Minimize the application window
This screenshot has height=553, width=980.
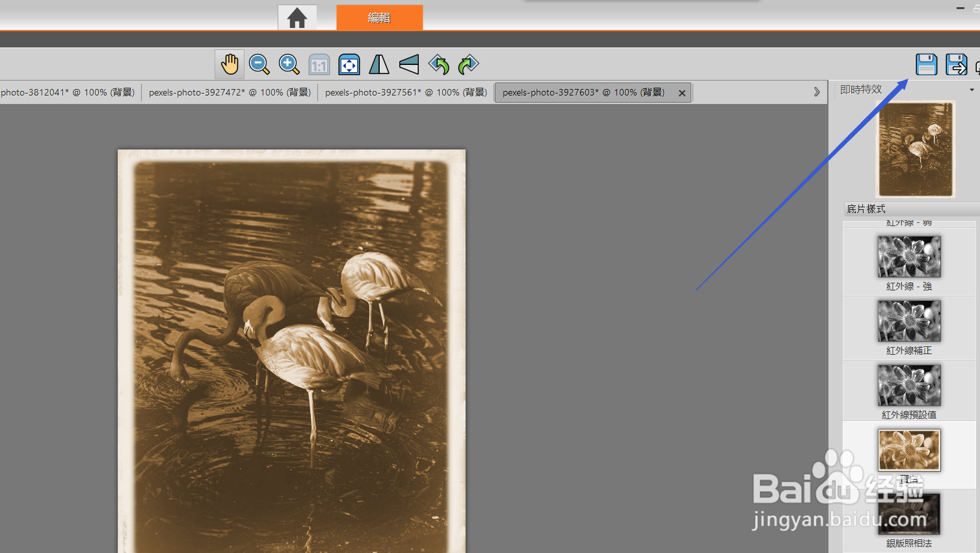[960, 8]
